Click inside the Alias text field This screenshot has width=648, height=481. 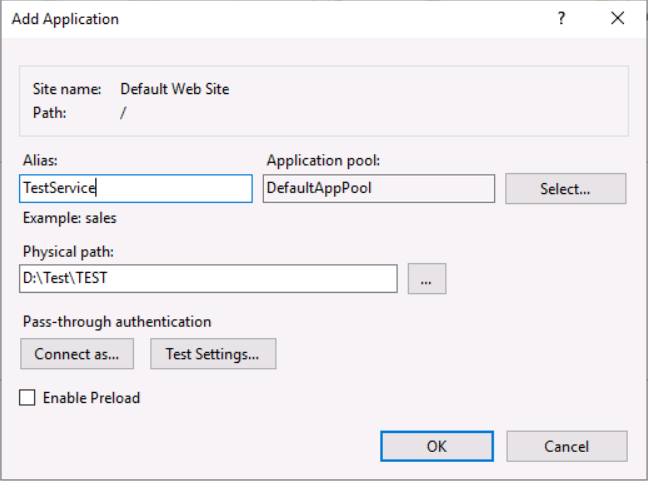[x=135, y=189]
